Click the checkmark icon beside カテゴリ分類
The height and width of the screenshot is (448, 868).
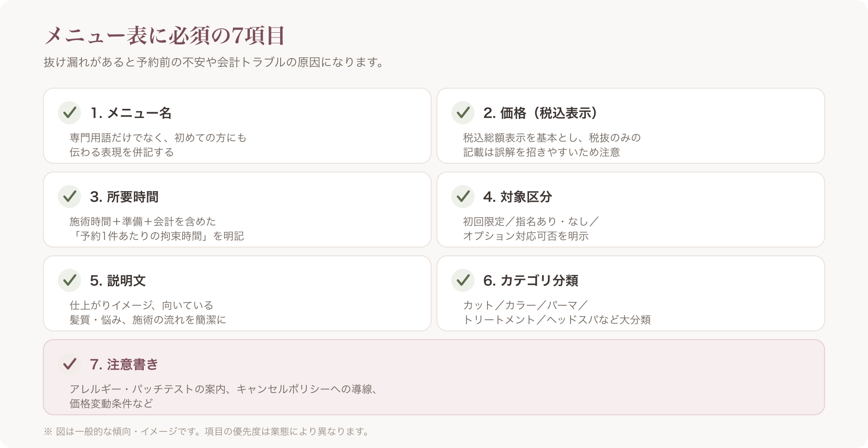click(x=463, y=280)
